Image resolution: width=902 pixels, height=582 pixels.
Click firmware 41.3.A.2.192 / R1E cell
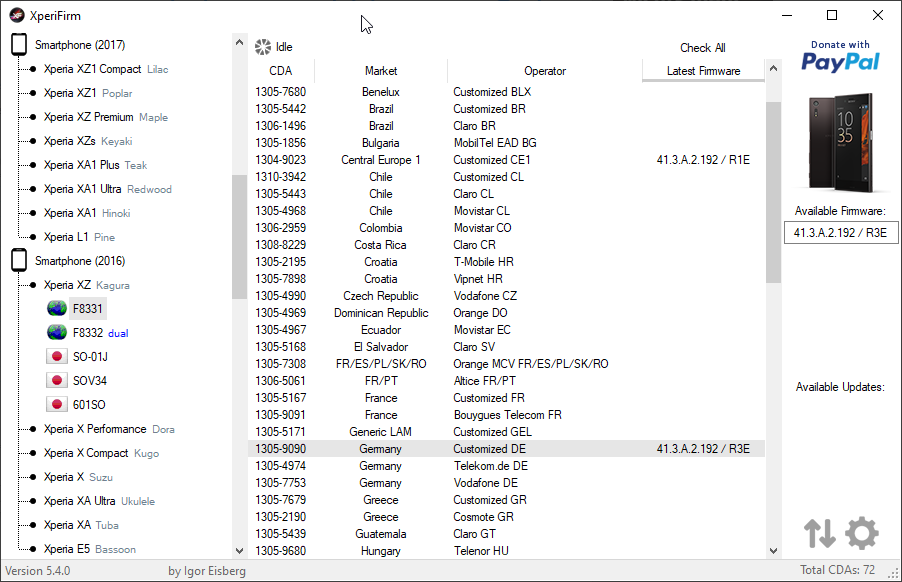pyautogui.click(x=703, y=160)
